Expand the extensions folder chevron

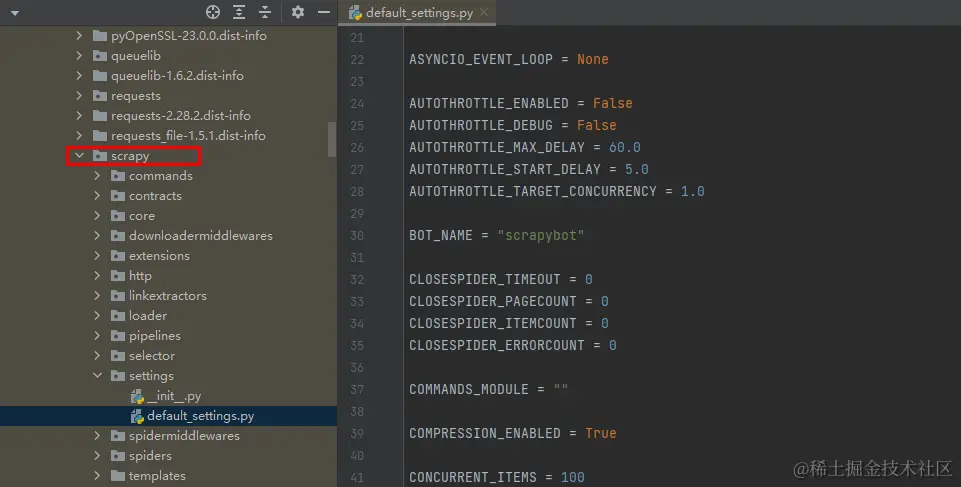[x=97, y=255]
